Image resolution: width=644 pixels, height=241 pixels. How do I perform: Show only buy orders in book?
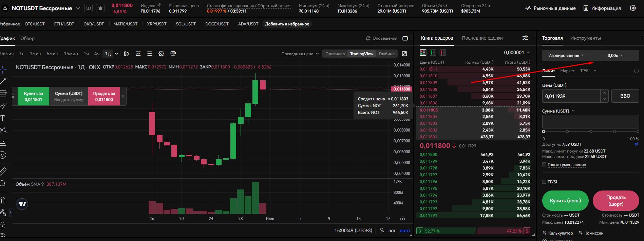[x=433, y=53]
